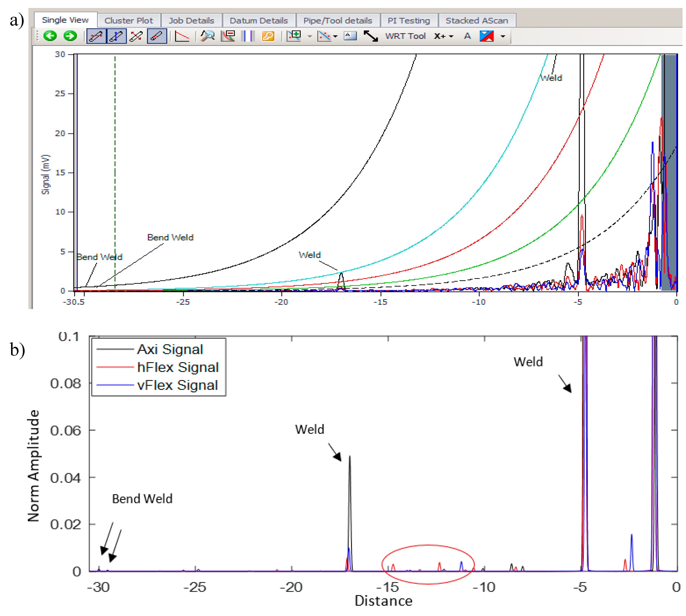Expand the blue-red color scheme dropdown arrow

tap(503, 36)
